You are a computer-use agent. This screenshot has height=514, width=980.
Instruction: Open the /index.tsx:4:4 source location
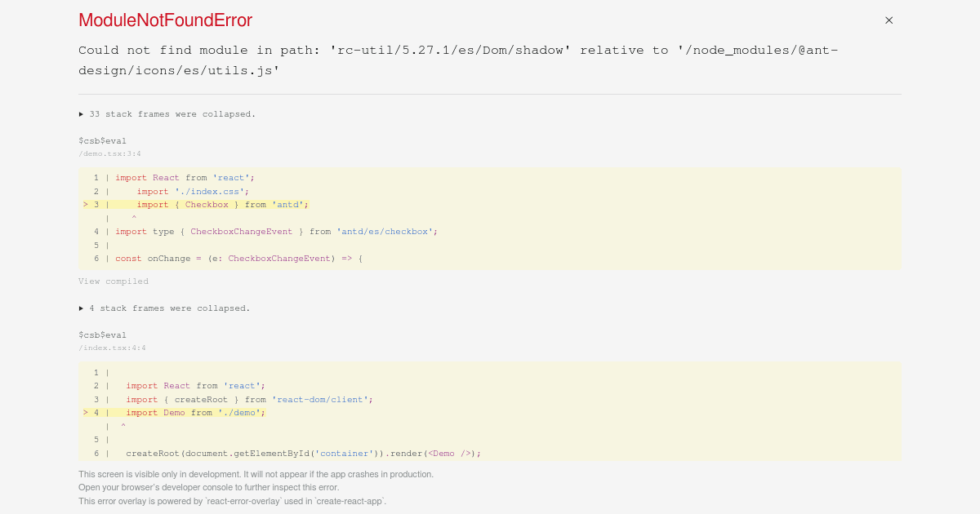(113, 348)
